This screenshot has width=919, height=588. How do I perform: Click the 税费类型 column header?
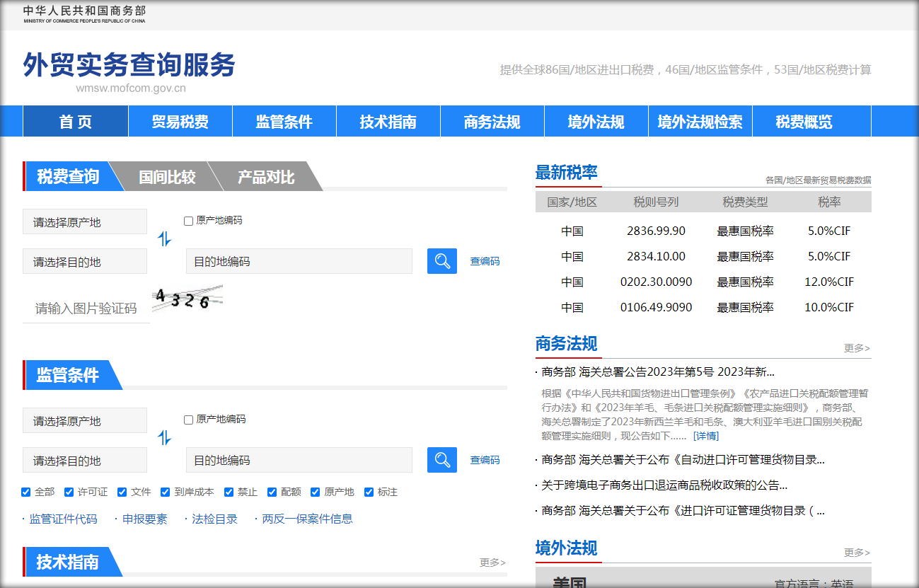click(745, 202)
